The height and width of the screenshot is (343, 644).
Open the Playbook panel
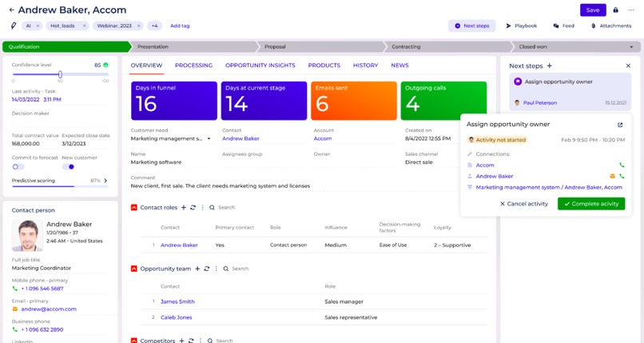(522, 26)
